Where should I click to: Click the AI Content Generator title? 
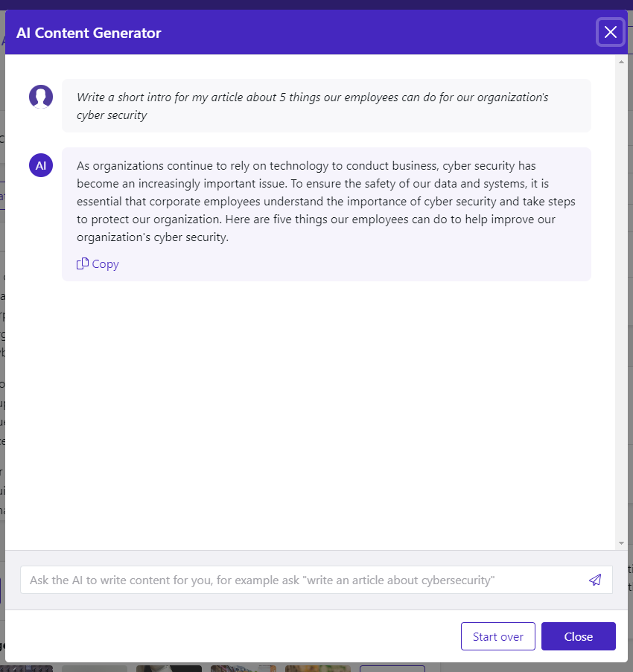[89, 33]
